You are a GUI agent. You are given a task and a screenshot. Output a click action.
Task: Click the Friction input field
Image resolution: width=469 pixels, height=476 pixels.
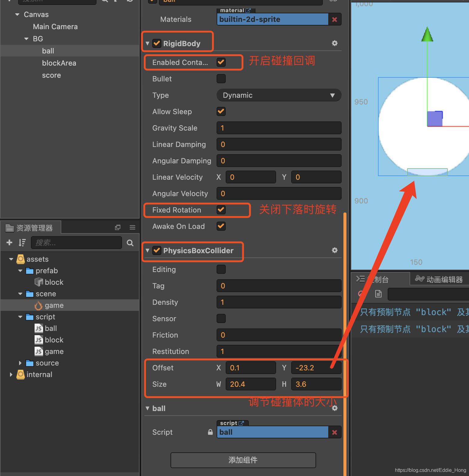pos(279,335)
